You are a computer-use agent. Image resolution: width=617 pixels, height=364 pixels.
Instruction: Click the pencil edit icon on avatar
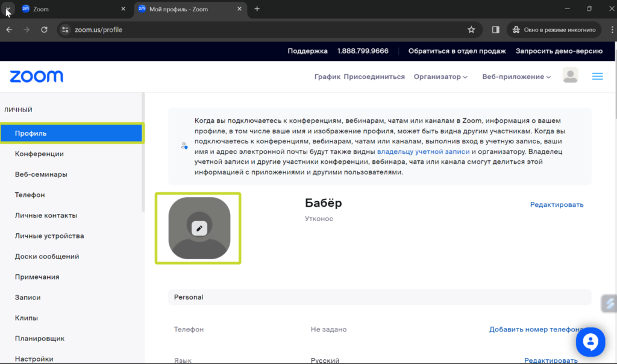[x=199, y=228]
